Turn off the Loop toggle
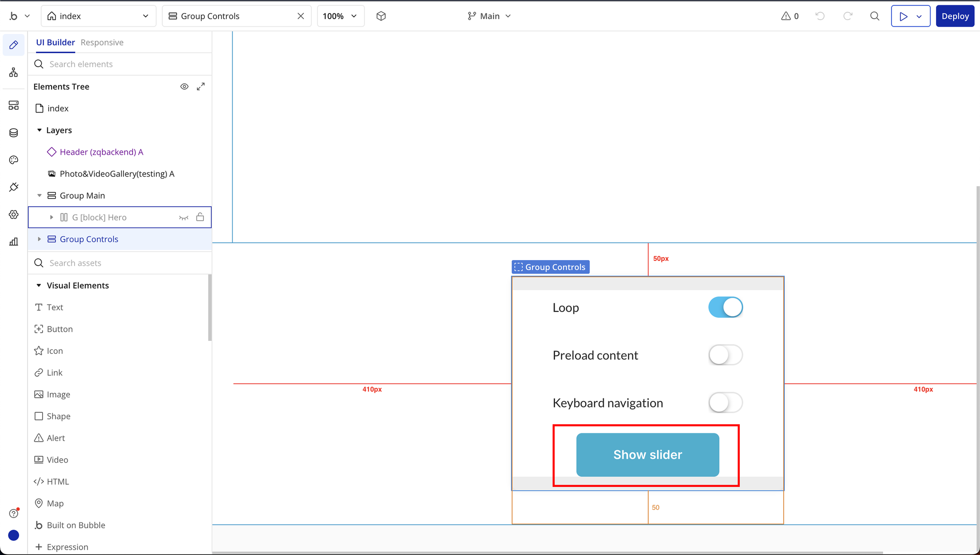Image resolution: width=980 pixels, height=555 pixels. click(x=725, y=307)
